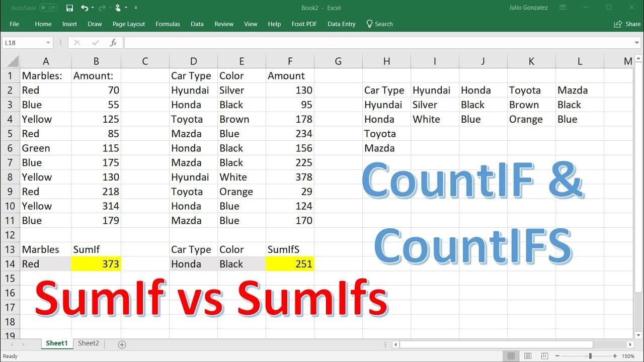This screenshot has width=644, height=362.
Task: Switch to Page Layout view icon
Action: tap(527, 356)
